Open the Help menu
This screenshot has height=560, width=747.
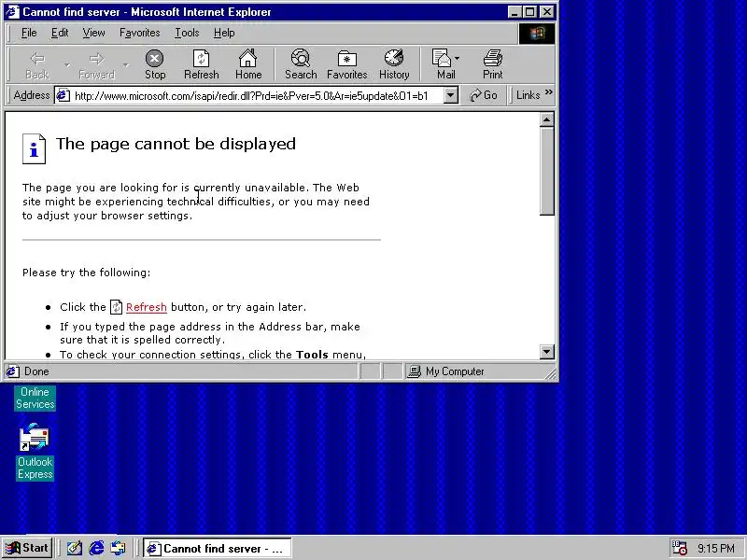tap(224, 33)
